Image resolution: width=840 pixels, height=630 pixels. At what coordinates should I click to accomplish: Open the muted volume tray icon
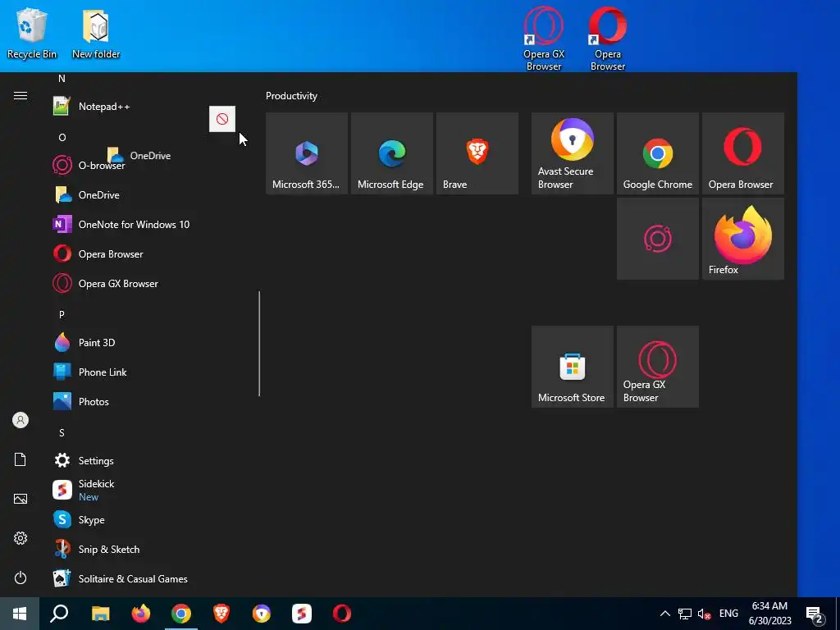704,614
